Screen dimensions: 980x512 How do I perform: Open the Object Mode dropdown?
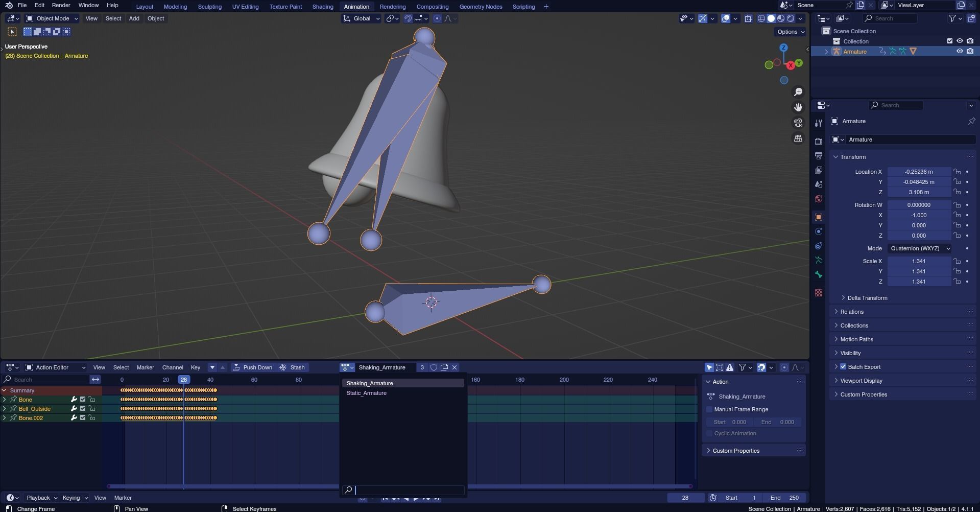tap(52, 18)
